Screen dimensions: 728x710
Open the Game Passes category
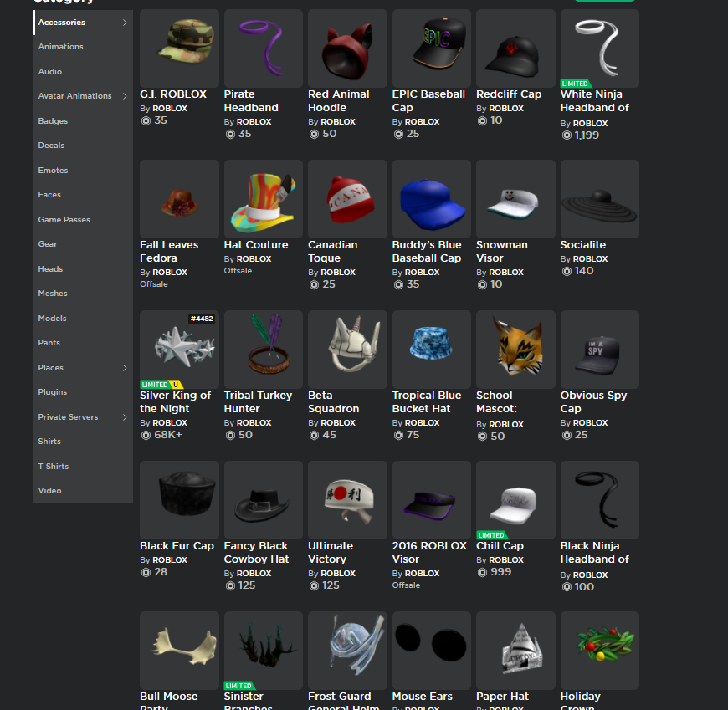point(64,219)
